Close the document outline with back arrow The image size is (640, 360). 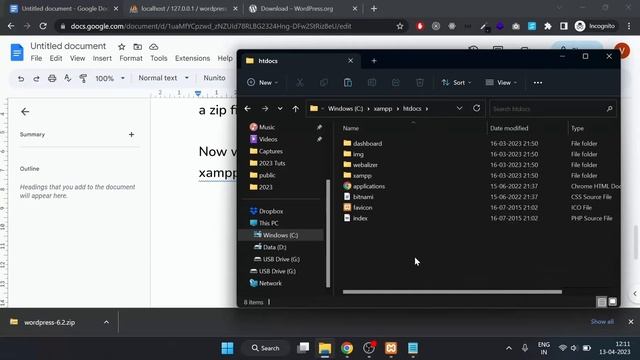pyautogui.click(x=25, y=111)
